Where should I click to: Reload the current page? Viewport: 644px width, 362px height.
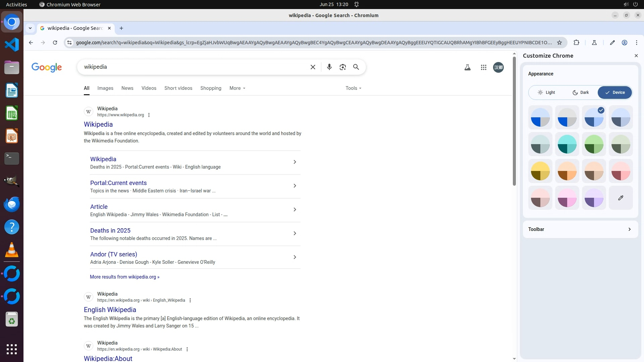point(55,43)
